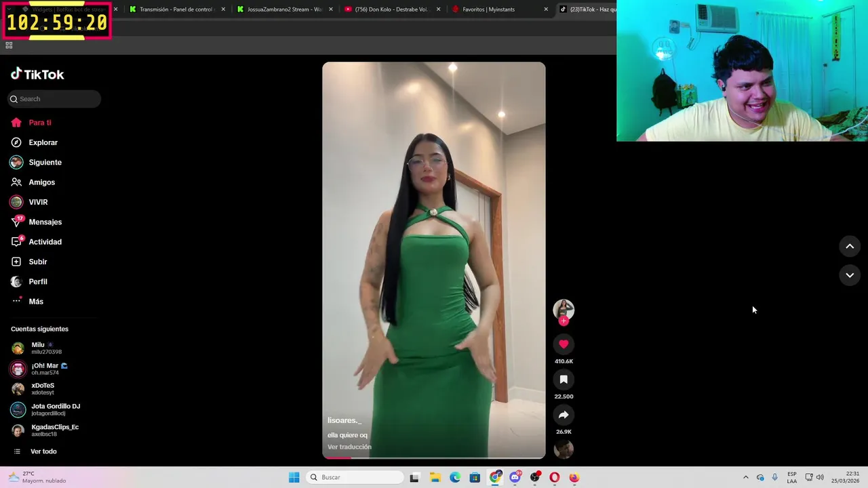Go to next video with down chevron
The width and height of the screenshot is (868, 488).
pos(850,275)
